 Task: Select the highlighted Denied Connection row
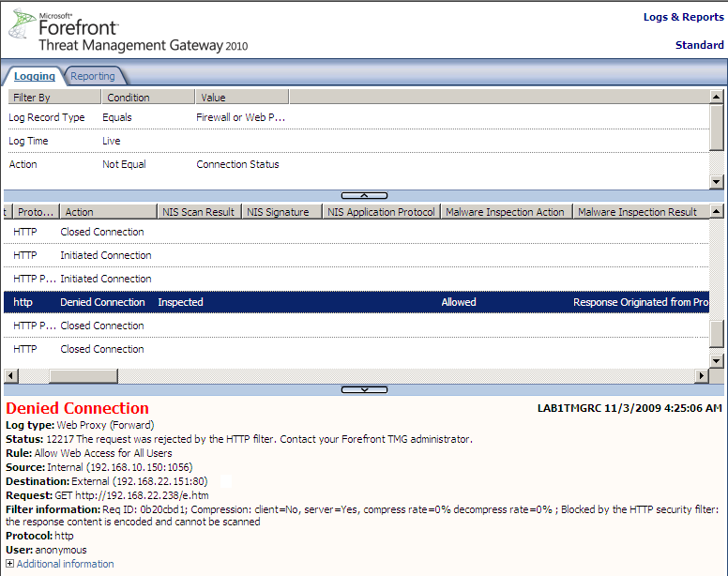356,302
